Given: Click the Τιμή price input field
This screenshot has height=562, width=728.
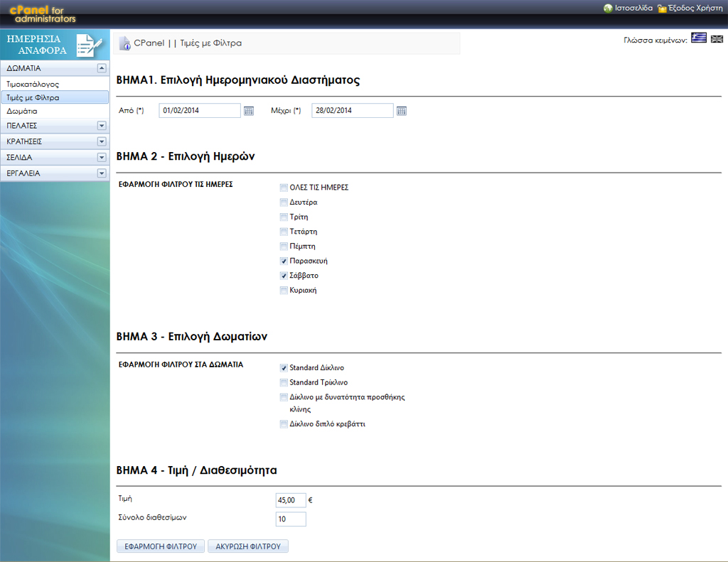Looking at the screenshot, I should [291, 500].
